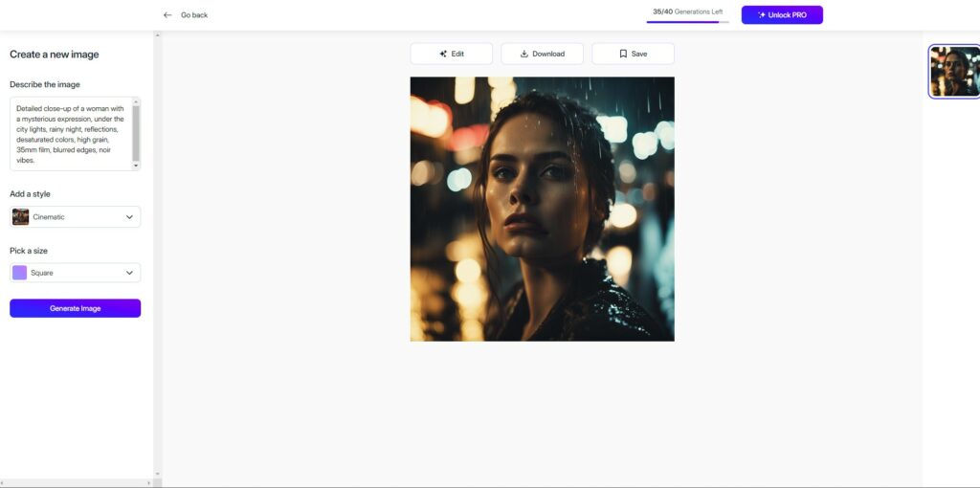Click the sparkle icon on Edit button
980x488 pixels.
tap(443, 54)
